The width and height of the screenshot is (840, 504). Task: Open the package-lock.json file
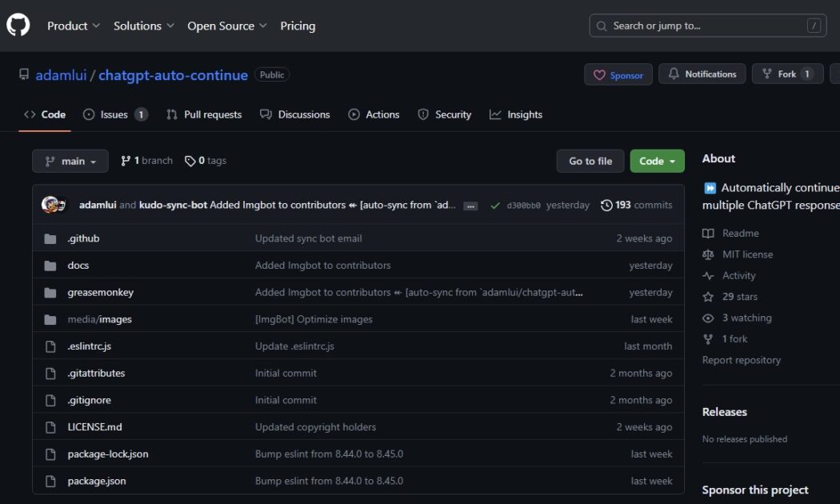tap(108, 454)
